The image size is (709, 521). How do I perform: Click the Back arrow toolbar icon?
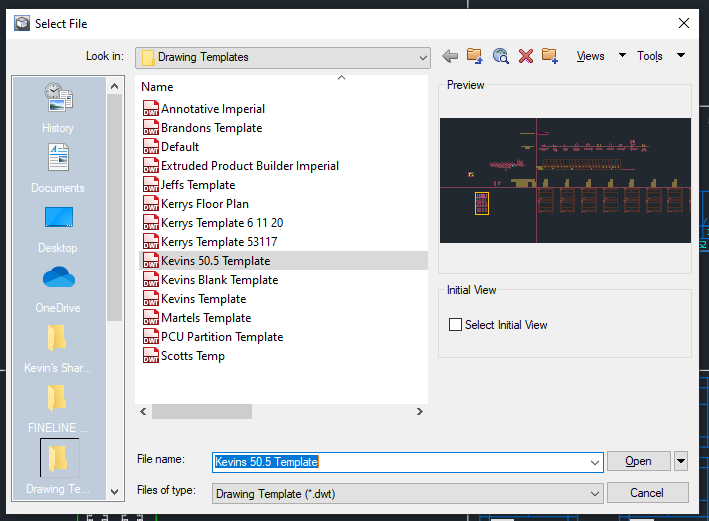click(450, 56)
